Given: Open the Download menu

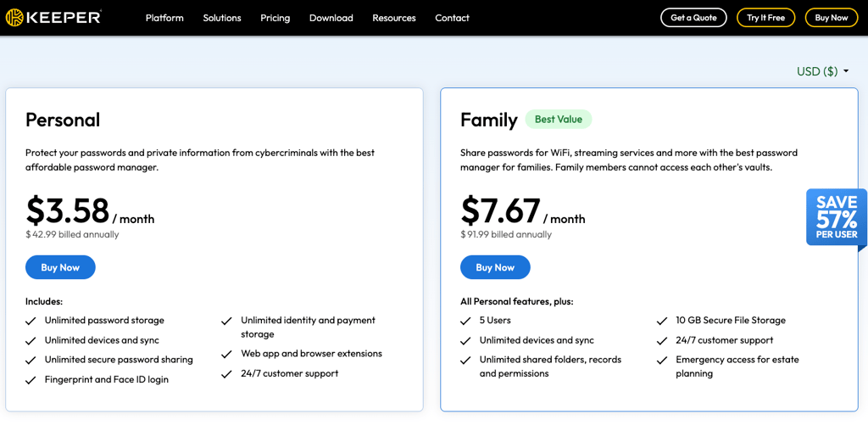Looking at the screenshot, I should click(331, 18).
